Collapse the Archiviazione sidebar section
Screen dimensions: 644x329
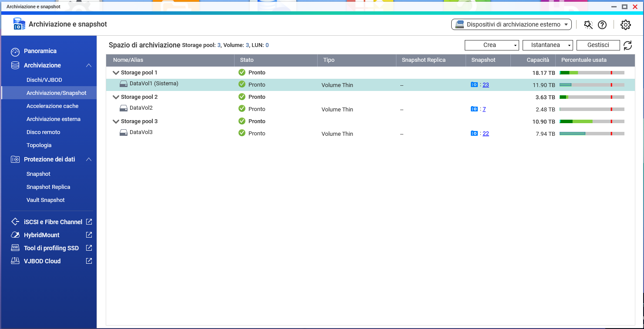[x=89, y=65]
